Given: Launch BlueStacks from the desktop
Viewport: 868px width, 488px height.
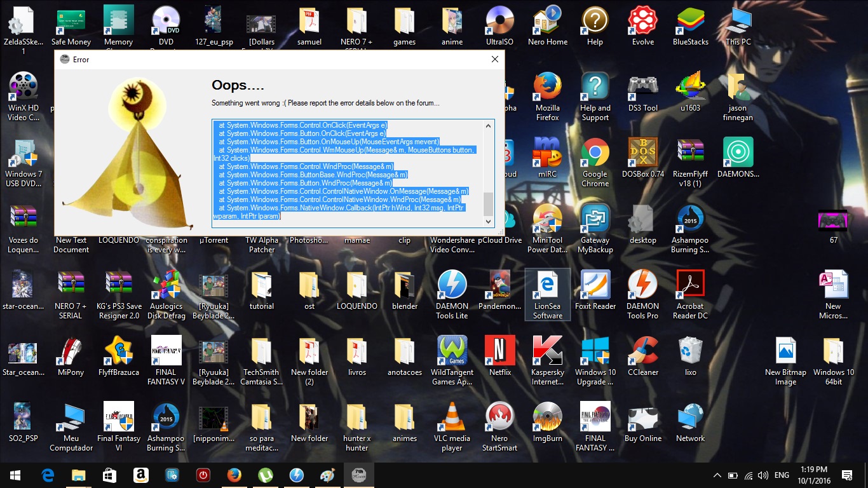Looking at the screenshot, I should [x=691, y=27].
